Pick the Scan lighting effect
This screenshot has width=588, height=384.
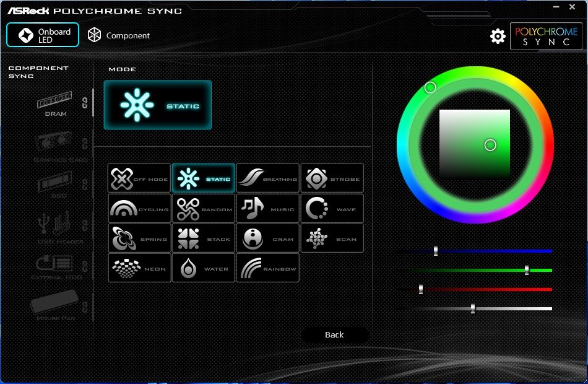tap(332, 238)
